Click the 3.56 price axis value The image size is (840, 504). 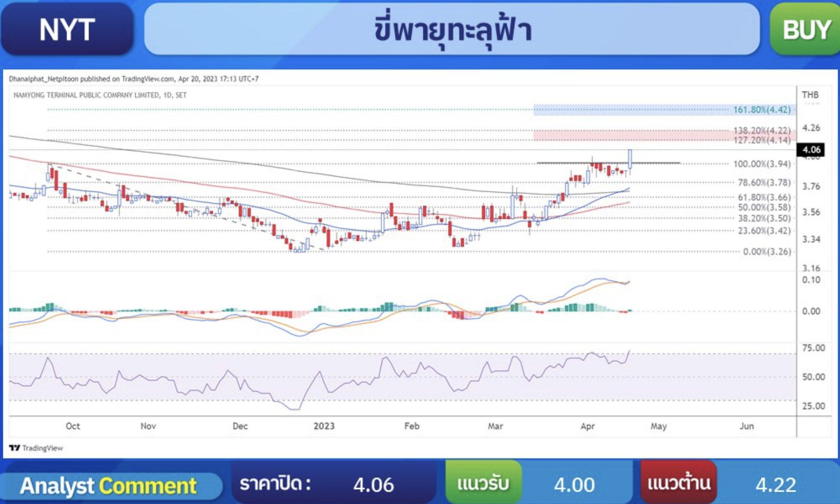[x=811, y=212]
